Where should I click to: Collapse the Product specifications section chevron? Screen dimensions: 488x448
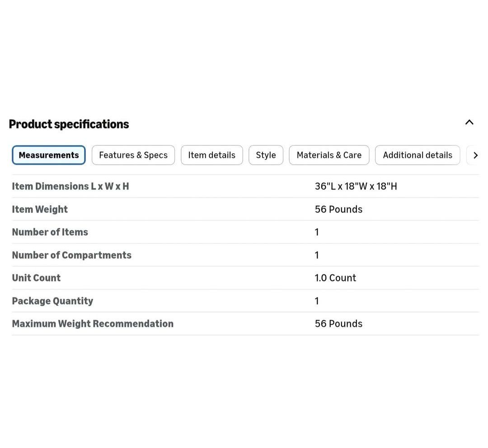point(469,123)
